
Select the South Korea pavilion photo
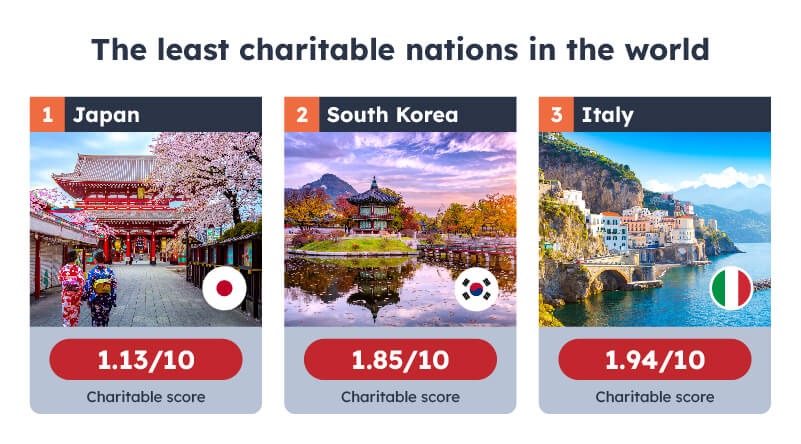pyautogui.click(x=400, y=229)
